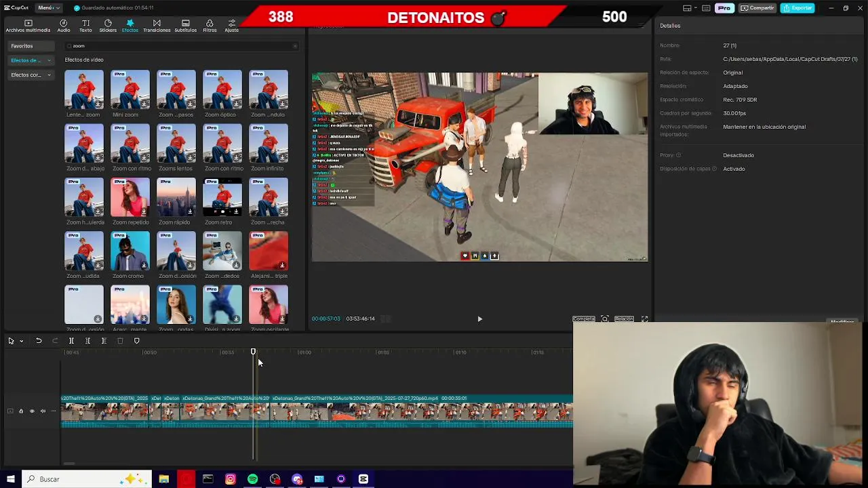Toggle preview zoom focus icon
Screen dimensions: 868x488
(605, 319)
